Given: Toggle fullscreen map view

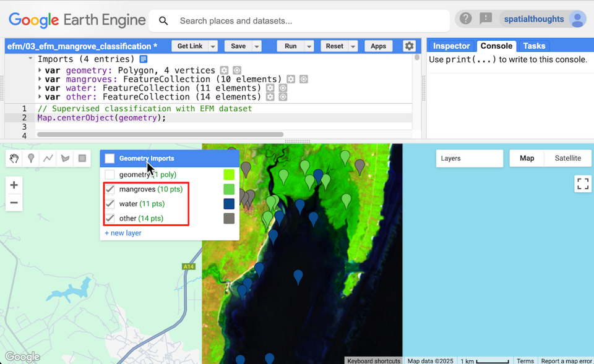Looking at the screenshot, I should [582, 184].
